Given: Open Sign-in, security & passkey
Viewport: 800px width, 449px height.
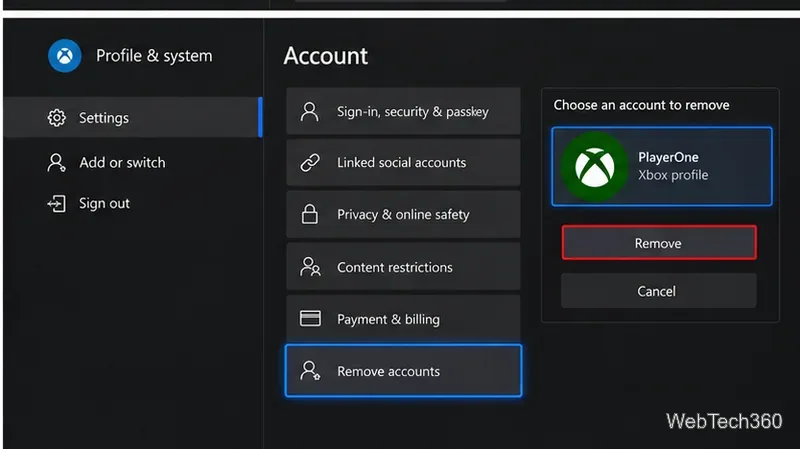Looking at the screenshot, I should pyautogui.click(x=404, y=111).
